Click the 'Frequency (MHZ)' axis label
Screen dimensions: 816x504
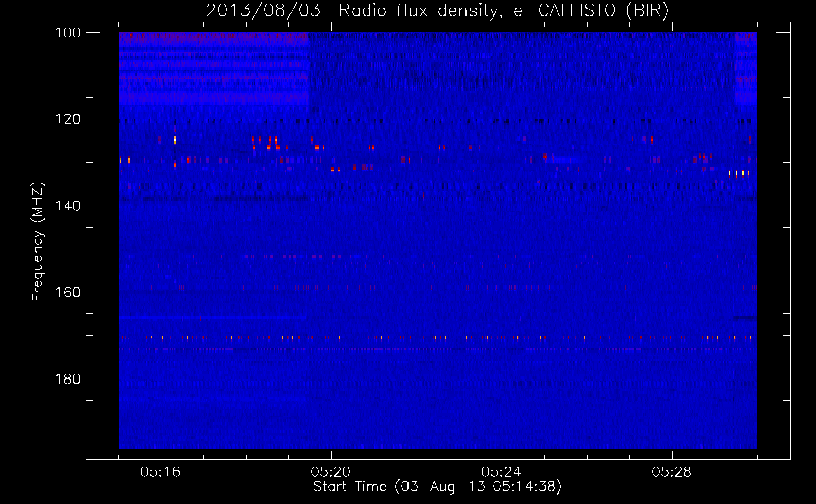pyautogui.click(x=38, y=241)
